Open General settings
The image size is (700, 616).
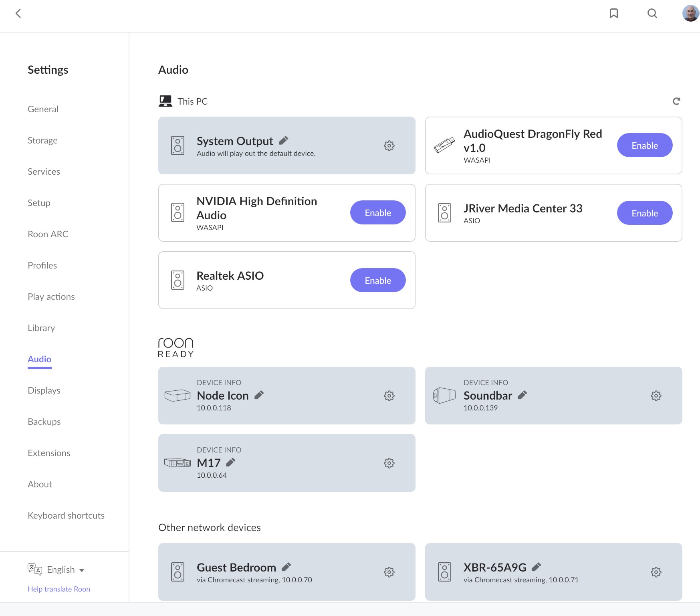43,109
